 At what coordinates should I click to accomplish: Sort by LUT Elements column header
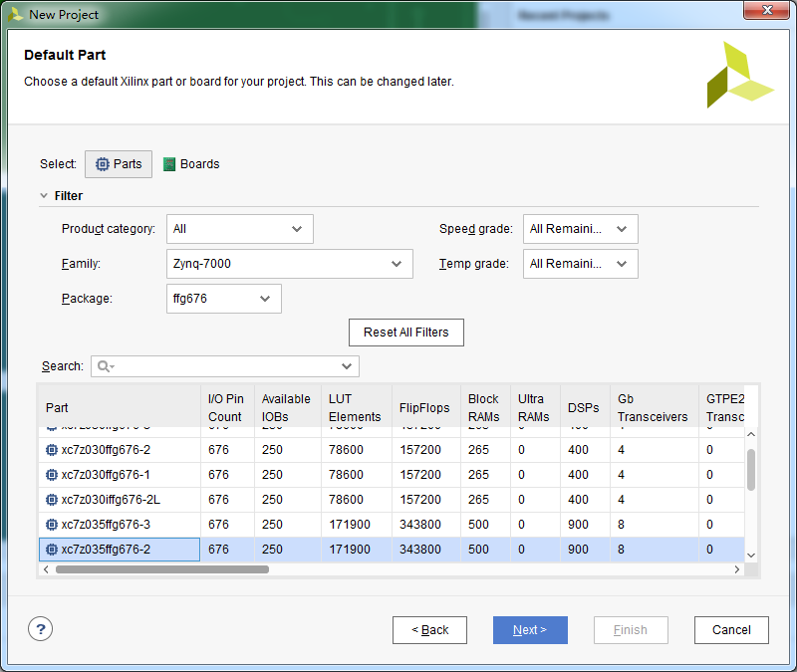tap(357, 407)
